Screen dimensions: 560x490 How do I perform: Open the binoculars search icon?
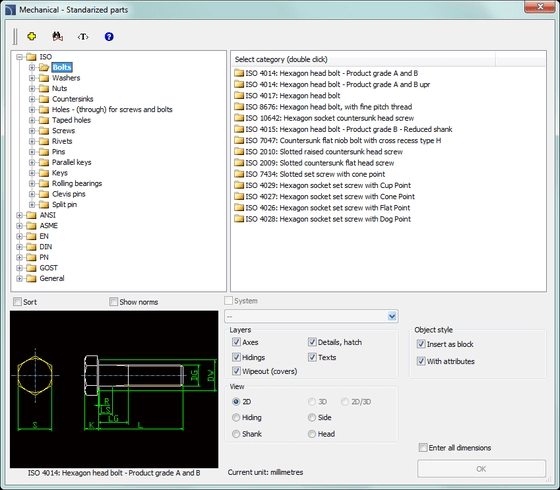[57, 36]
